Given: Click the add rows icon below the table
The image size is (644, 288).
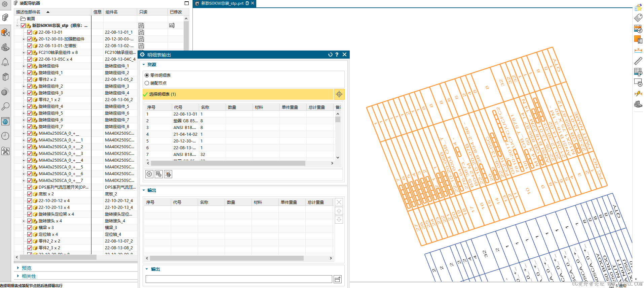Looking at the screenshot, I should click(159, 174).
